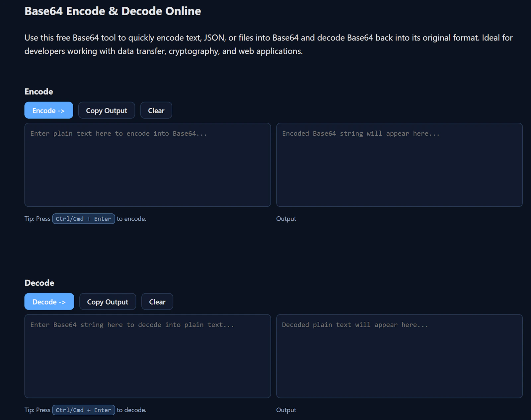This screenshot has height=420, width=531.
Task: Click the Ctrl/Cmd + Enter hint in decode tip
Action: click(84, 410)
